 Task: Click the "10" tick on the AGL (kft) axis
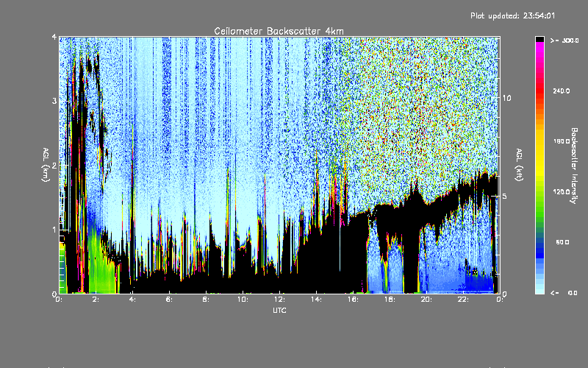[x=506, y=98]
